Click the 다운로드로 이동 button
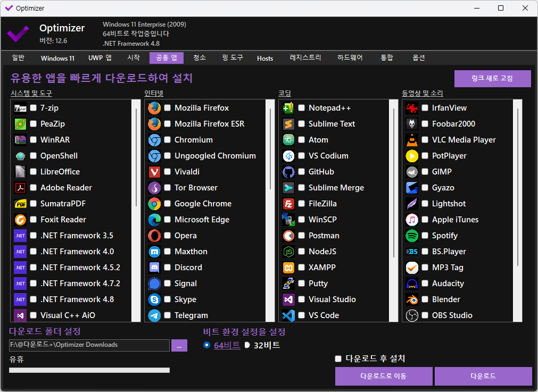Viewport: 538px width, 392px height. (x=384, y=376)
